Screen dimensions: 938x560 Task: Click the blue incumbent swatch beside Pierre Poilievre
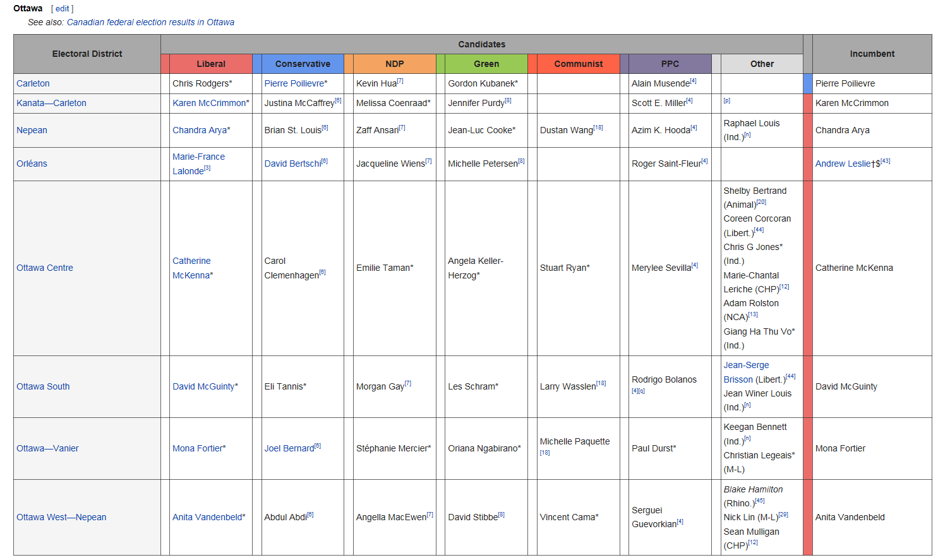(807, 83)
